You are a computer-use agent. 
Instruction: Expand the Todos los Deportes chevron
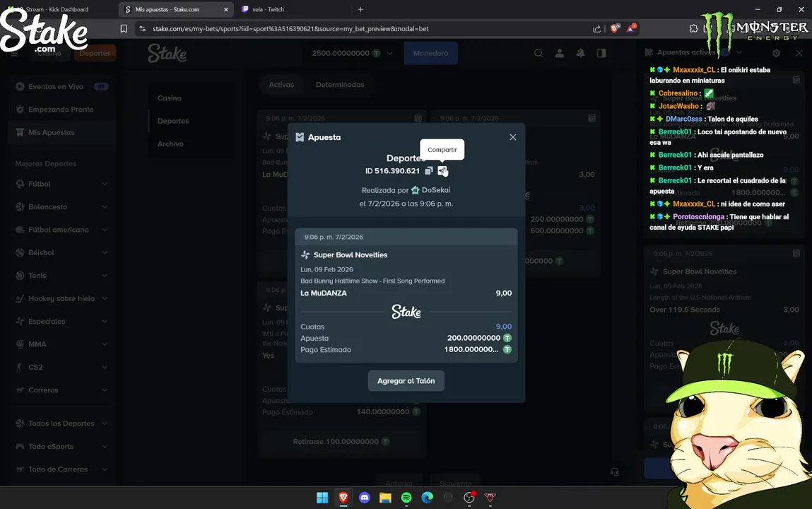105,423
